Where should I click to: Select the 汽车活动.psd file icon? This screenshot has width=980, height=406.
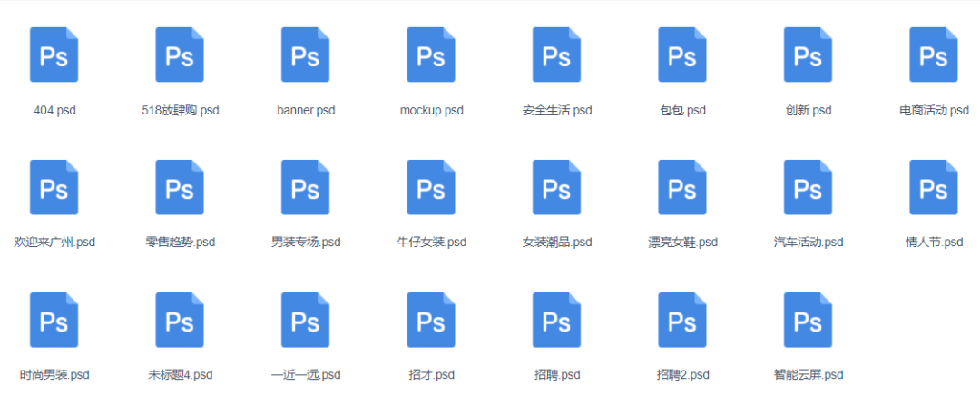808,187
